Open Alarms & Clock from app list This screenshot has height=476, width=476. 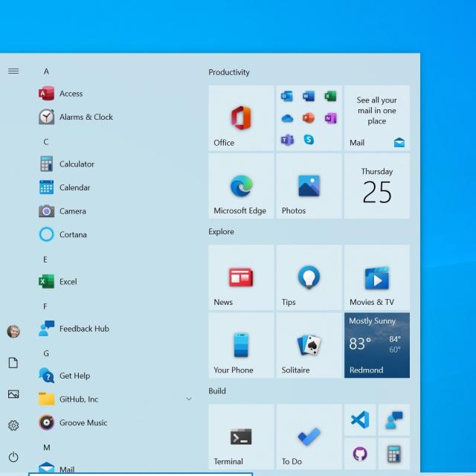pyautogui.click(x=86, y=117)
